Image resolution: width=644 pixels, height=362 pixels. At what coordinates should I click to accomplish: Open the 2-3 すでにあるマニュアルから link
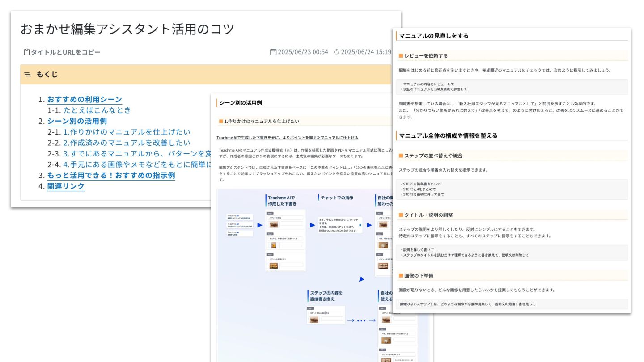pos(137,154)
